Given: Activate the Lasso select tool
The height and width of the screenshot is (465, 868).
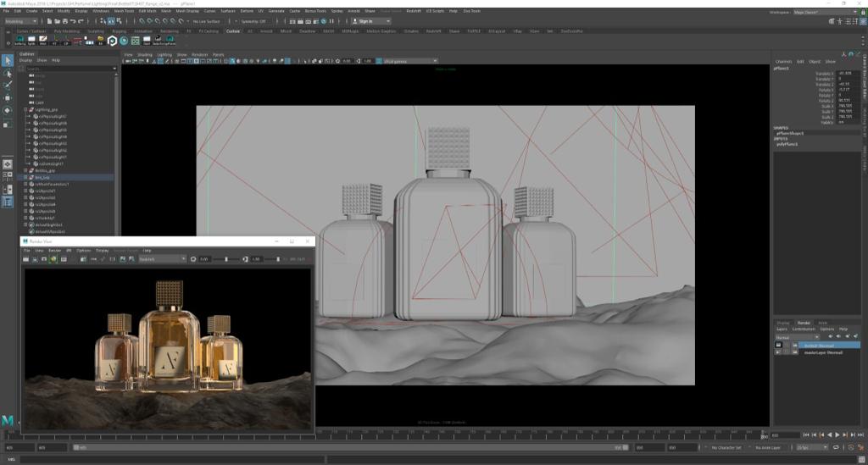Looking at the screenshot, I should tap(8, 73).
